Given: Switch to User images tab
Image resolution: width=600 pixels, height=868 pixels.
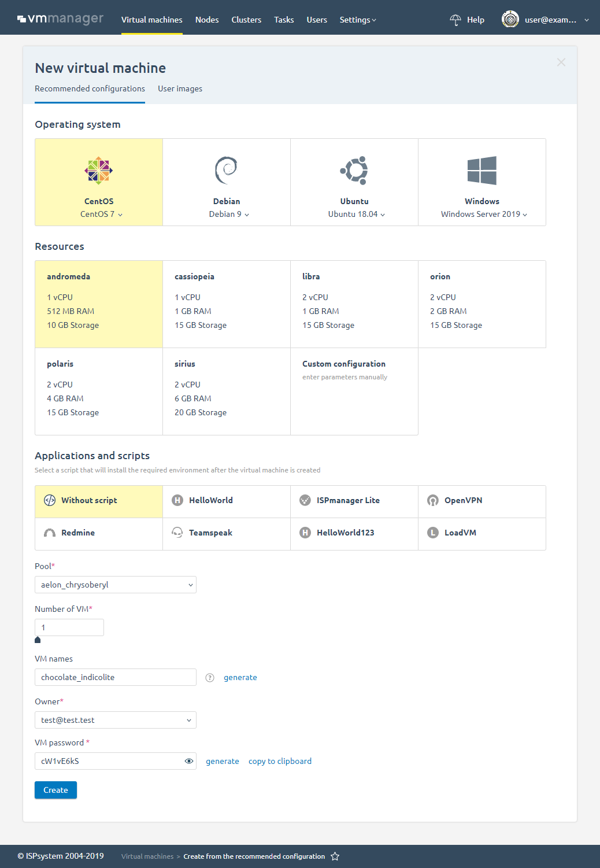Looking at the screenshot, I should pos(180,88).
